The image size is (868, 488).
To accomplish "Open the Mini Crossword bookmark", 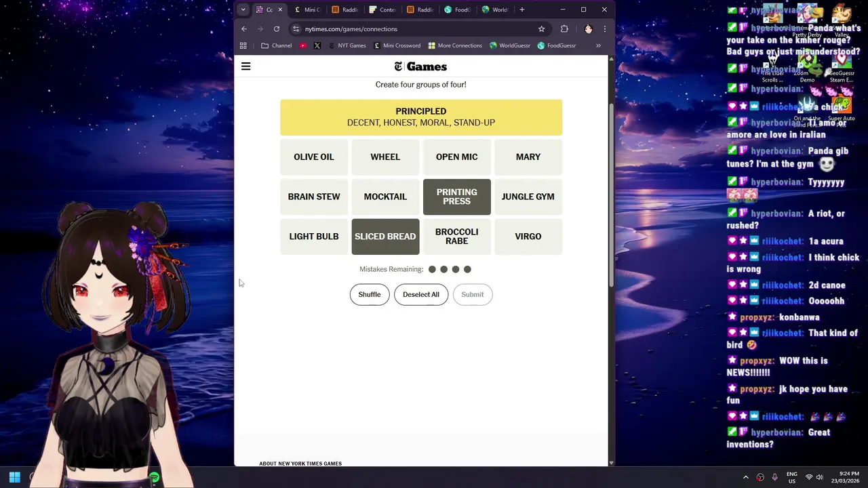I will click(x=397, y=45).
